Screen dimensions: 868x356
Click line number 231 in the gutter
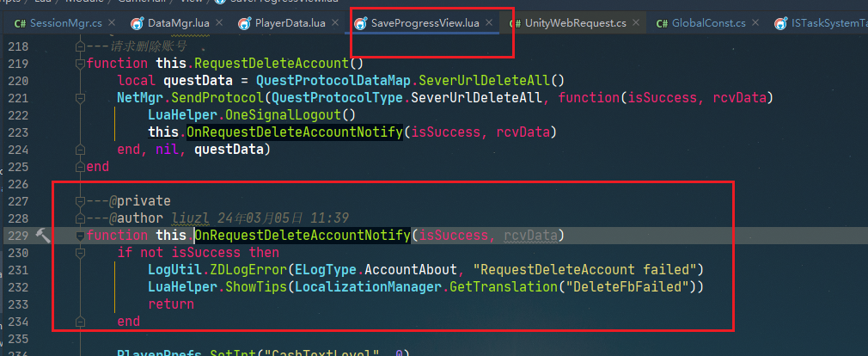17,270
